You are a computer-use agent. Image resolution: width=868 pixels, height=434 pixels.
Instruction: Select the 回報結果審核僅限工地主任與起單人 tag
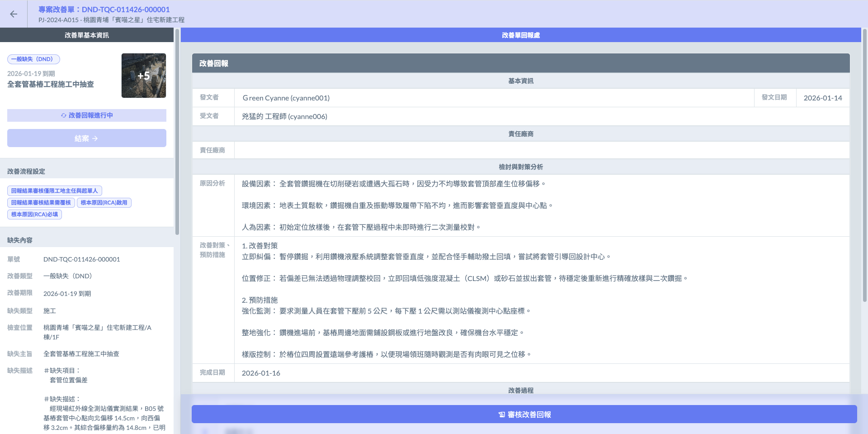[x=54, y=191]
